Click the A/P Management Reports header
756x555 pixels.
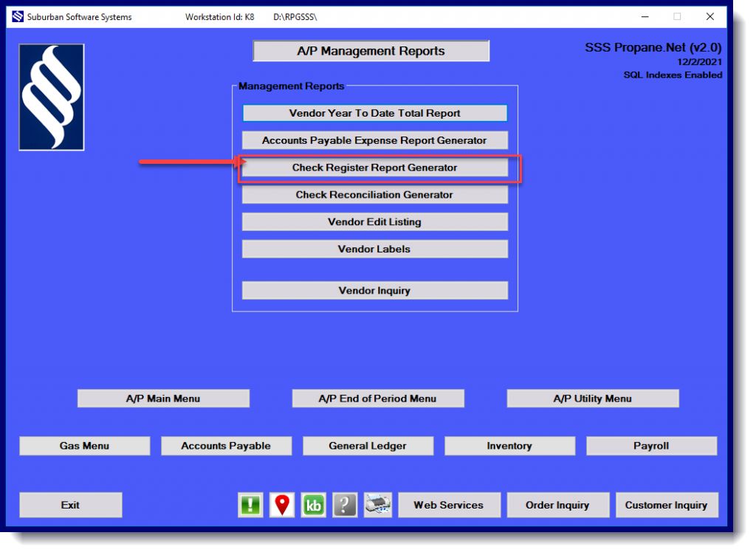[371, 51]
